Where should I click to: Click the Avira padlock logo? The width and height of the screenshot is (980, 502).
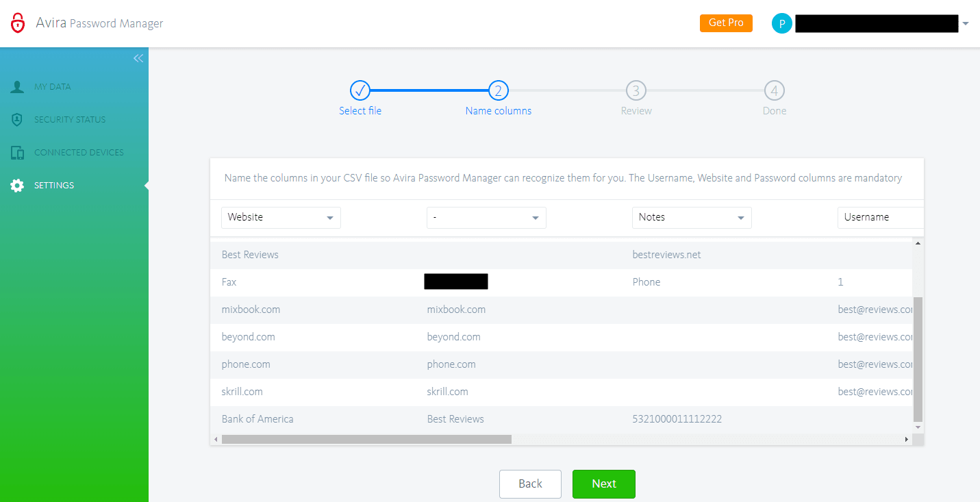(x=18, y=22)
